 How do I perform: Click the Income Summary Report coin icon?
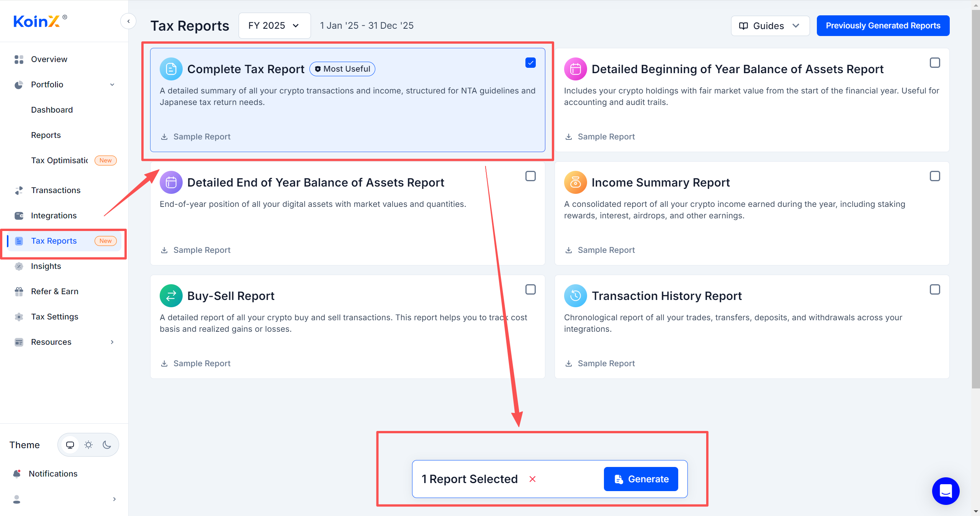click(575, 182)
